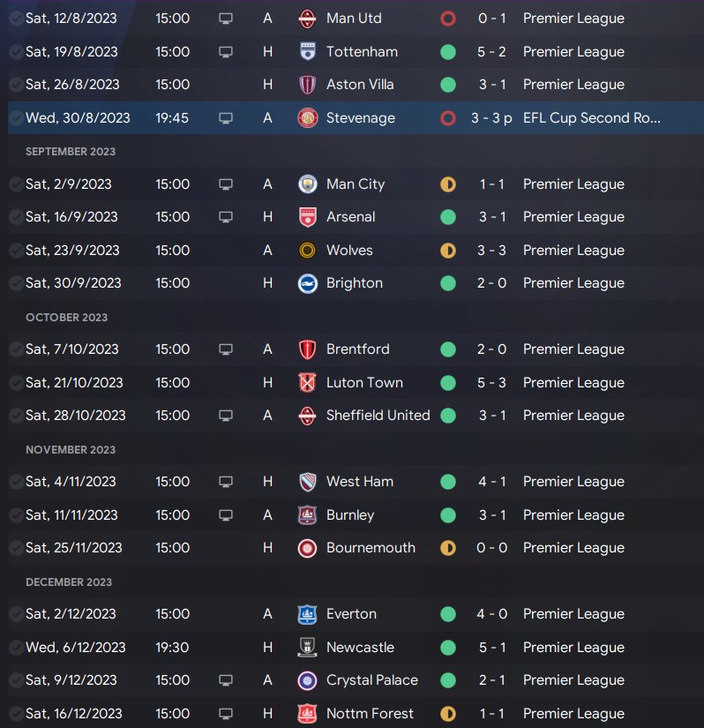The width and height of the screenshot is (704, 728).
Task: Click the TV icon on Stevenage fixture
Action: click(226, 118)
